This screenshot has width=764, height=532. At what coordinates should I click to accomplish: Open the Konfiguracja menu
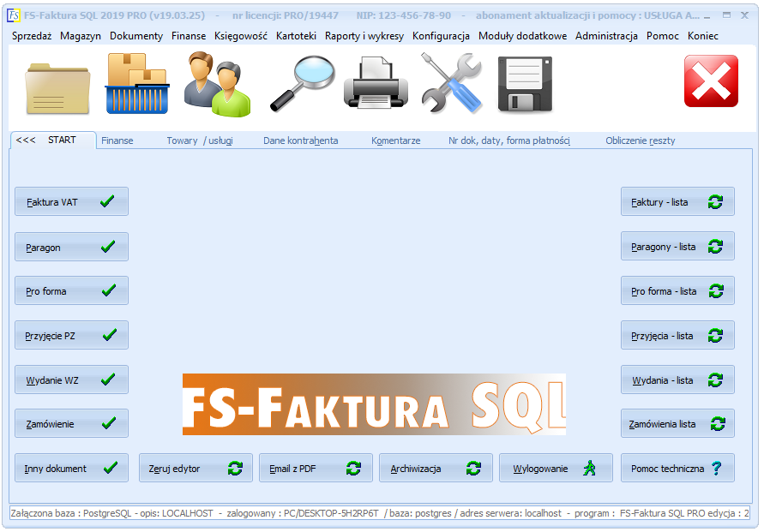click(441, 36)
